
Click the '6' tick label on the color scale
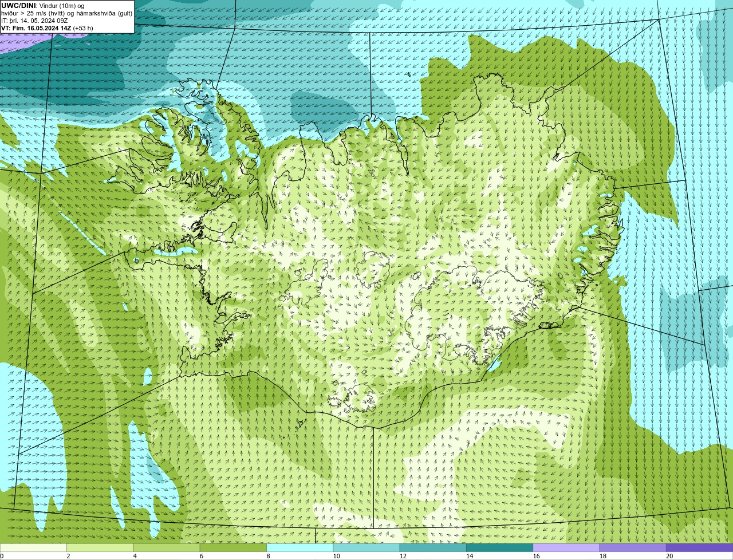(201, 556)
